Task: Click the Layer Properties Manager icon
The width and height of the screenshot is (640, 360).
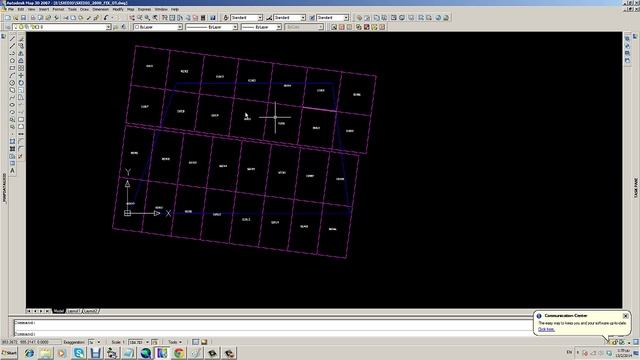Action: [7, 27]
